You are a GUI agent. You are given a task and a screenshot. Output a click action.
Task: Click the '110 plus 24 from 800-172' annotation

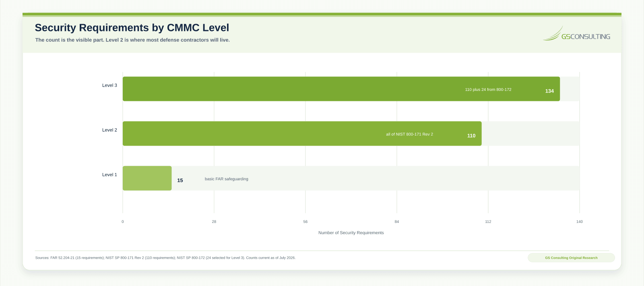pos(488,90)
